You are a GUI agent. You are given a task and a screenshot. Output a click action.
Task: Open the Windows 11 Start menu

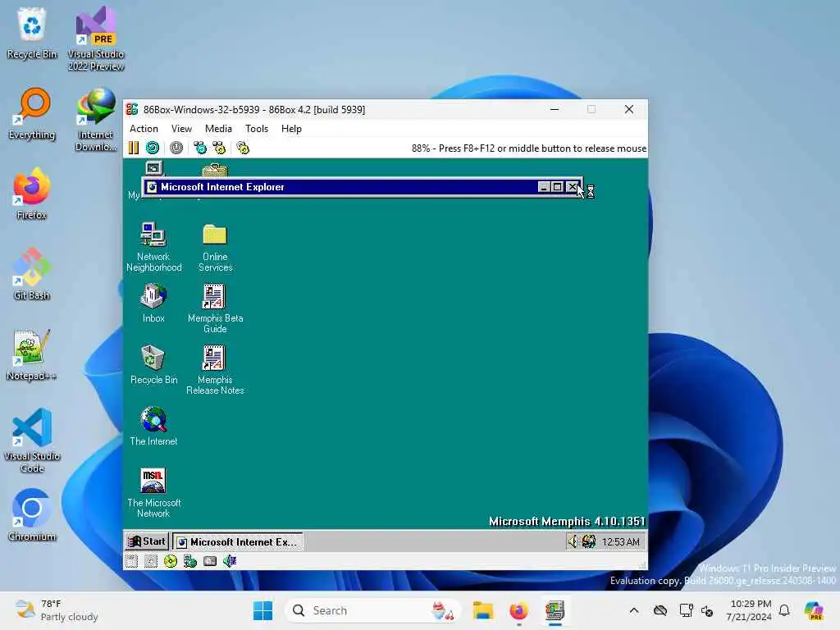[263, 610]
